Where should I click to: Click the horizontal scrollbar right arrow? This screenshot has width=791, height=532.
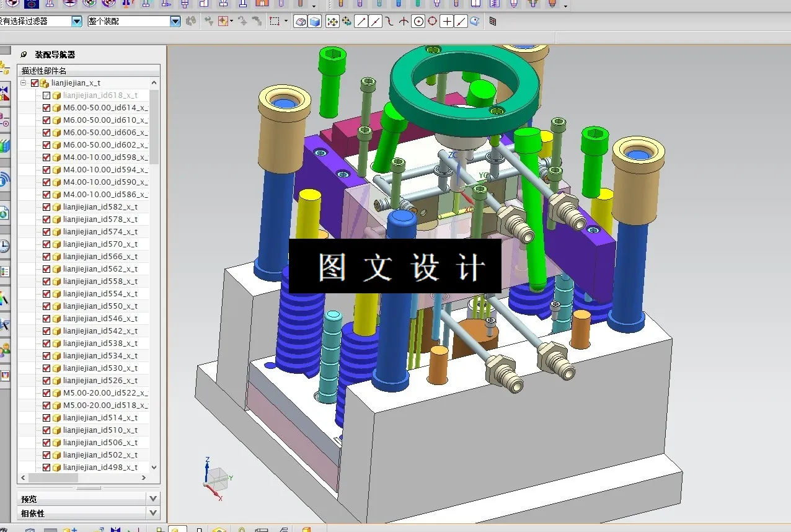point(144,478)
